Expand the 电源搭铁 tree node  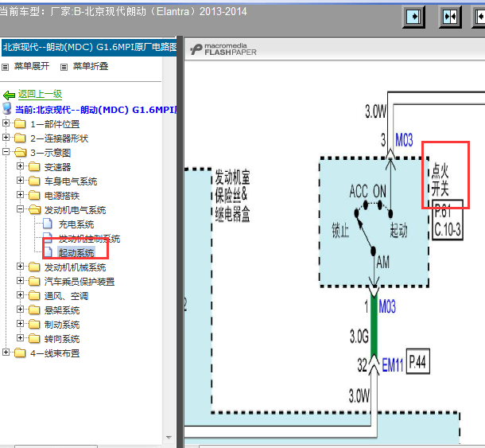click(20, 194)
